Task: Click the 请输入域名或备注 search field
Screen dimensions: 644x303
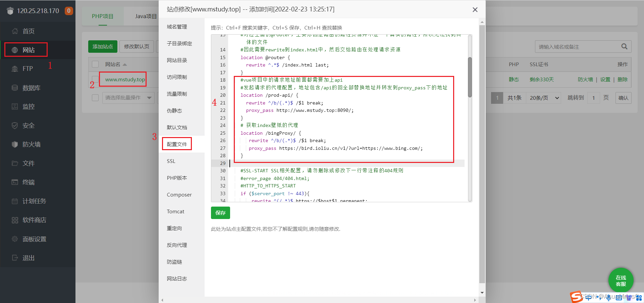Action: tap(577, 47)
